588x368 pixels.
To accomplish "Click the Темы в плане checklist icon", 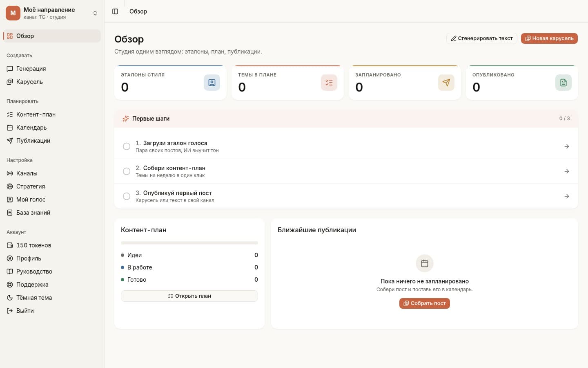I will (329, 83).
